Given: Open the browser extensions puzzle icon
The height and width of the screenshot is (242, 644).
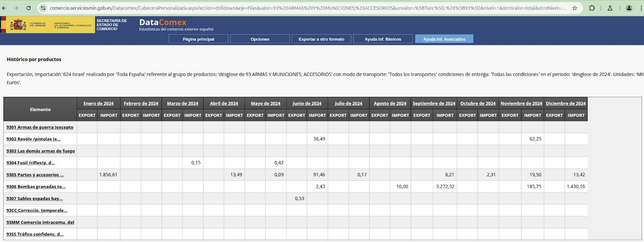Looking at the screenshot, I should coord(592,8).
